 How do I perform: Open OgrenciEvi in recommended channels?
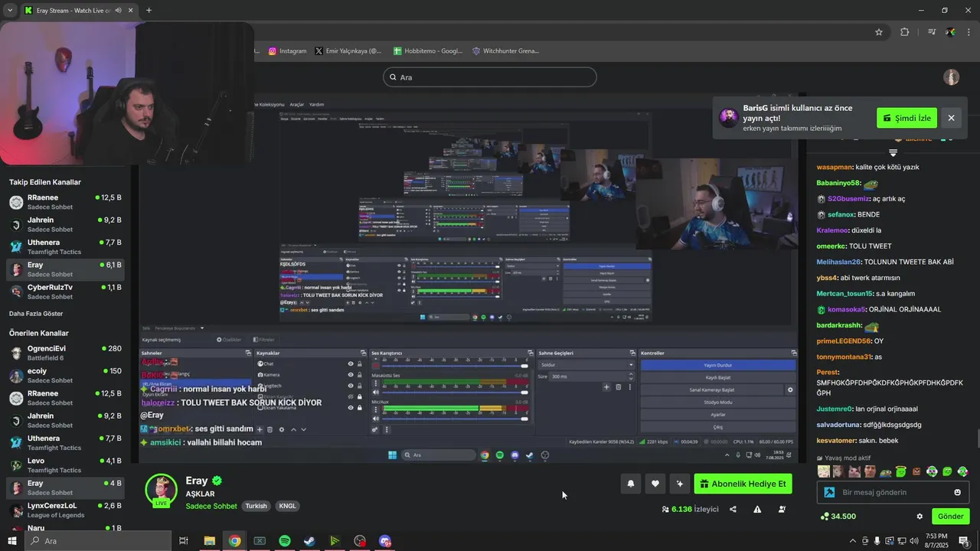[x=65, y=353]
